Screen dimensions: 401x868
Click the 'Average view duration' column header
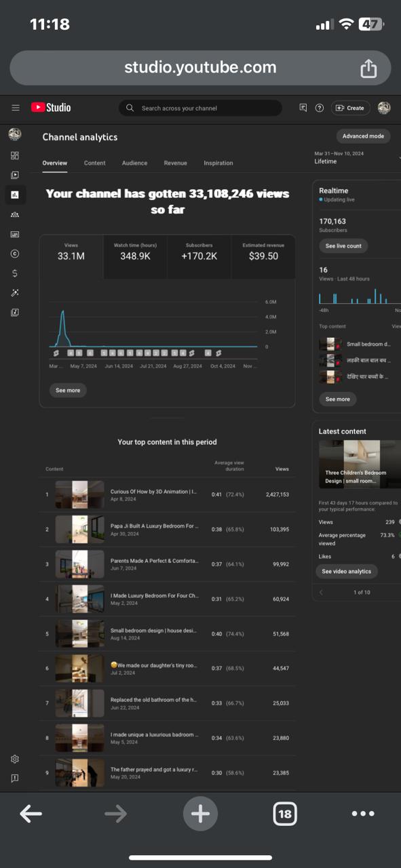point(229,466)
